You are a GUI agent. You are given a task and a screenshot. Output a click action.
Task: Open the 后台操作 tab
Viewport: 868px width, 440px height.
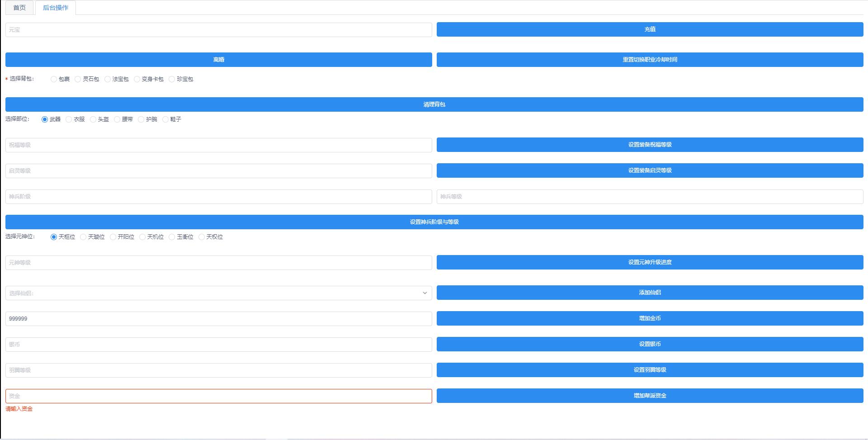[56, 8]
